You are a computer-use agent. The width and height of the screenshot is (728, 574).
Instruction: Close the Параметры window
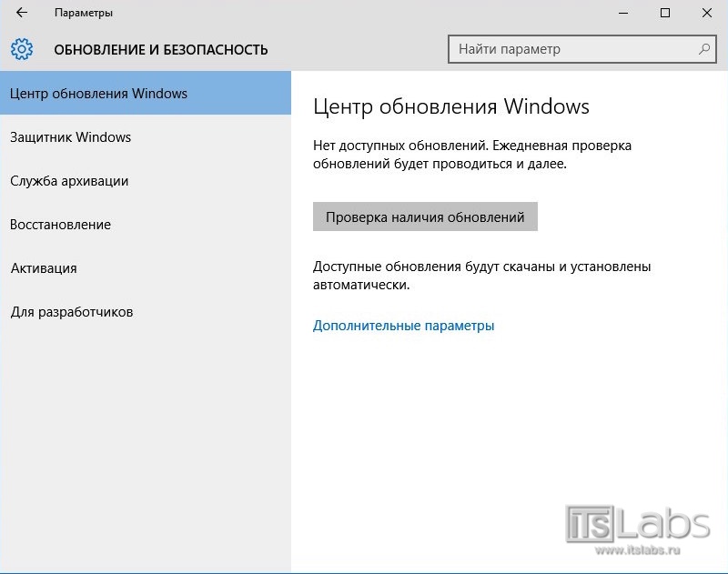click(x=707, y=13)
